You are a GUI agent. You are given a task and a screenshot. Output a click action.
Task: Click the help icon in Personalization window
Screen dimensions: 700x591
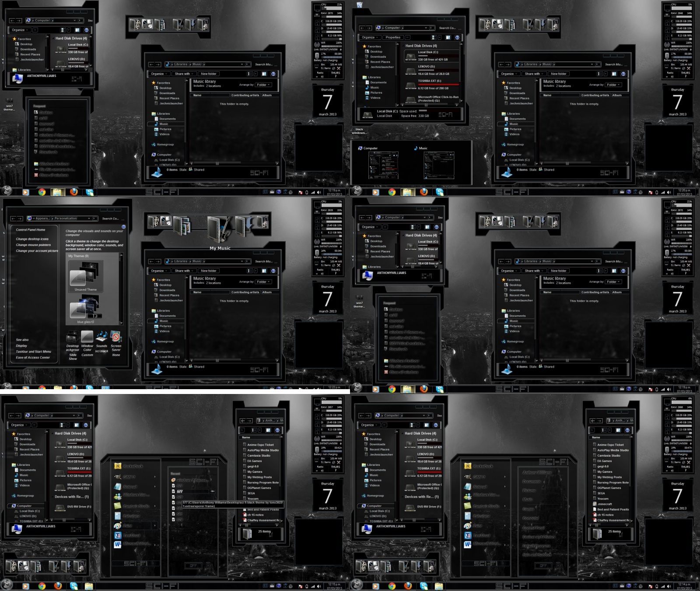click(123, 227)
